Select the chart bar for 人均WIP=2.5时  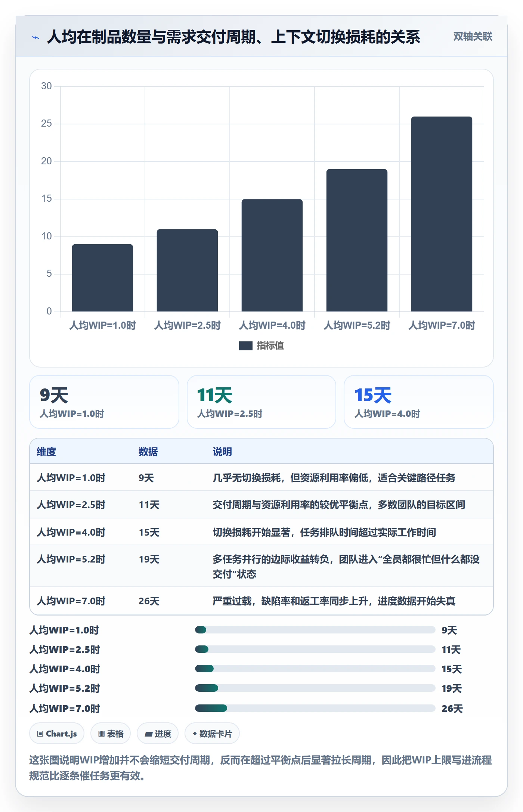pyautogui.click(x=187, y=270)
